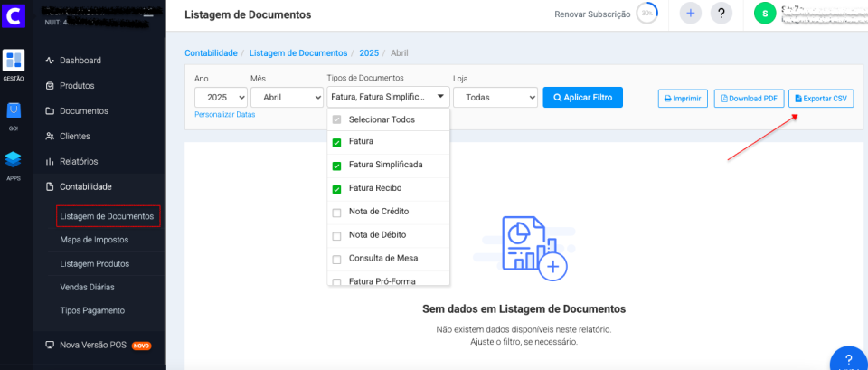868x370 pixels.
Task: Click the plus add button in header
Action: (690, 14)
